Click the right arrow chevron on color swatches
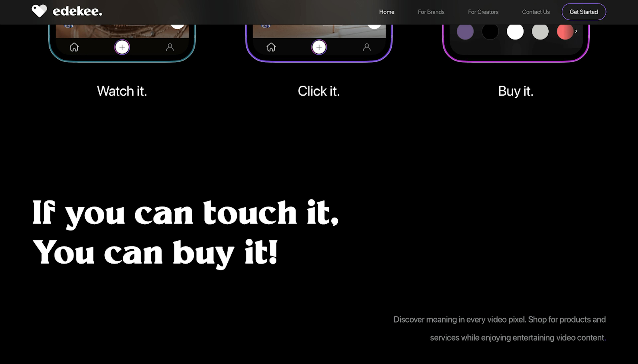 click(578, 31)
